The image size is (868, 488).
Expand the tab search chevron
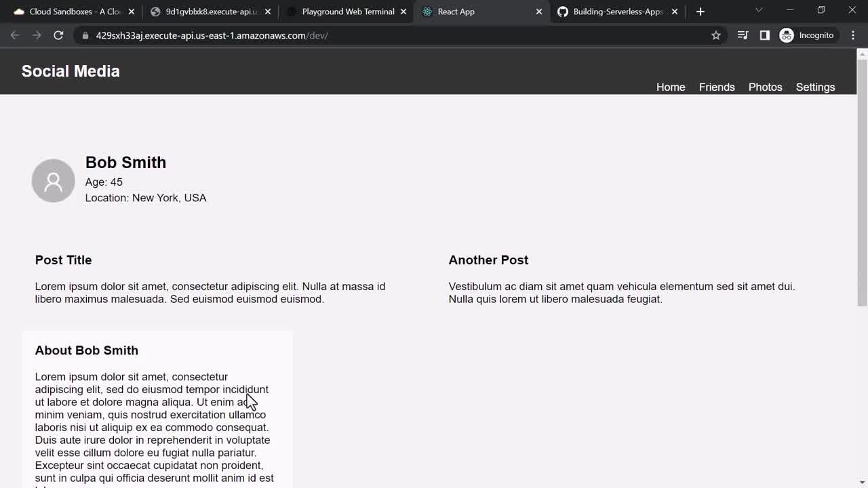point(759,10)
